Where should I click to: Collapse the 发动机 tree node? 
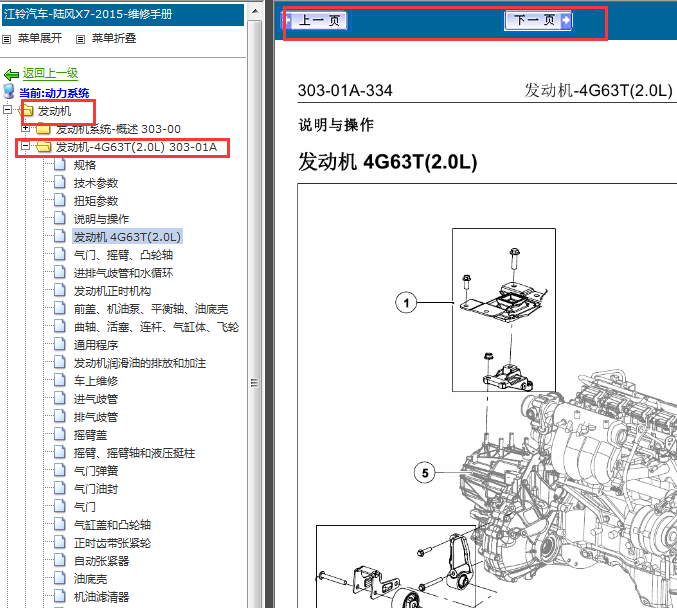click(x=7, y=109)
